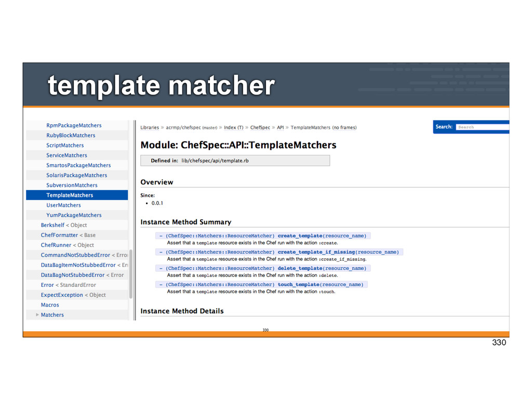Click the create_template method link
Viewport: 532px width, 411px height.
pyautogui.click(x=299, y=236)
